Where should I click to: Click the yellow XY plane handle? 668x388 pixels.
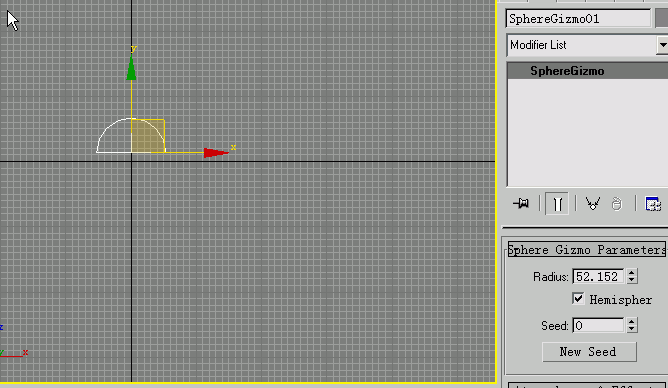click(148, 136)
